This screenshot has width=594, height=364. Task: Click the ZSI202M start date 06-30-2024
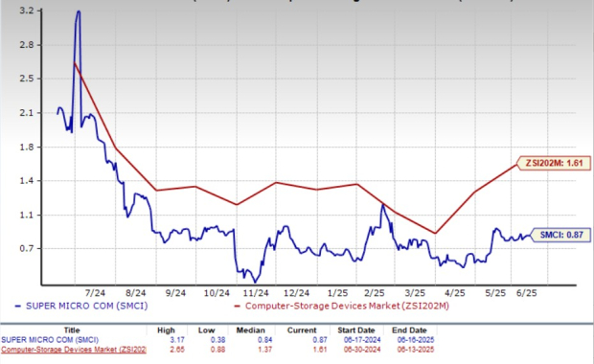click(x=362, y=350)
